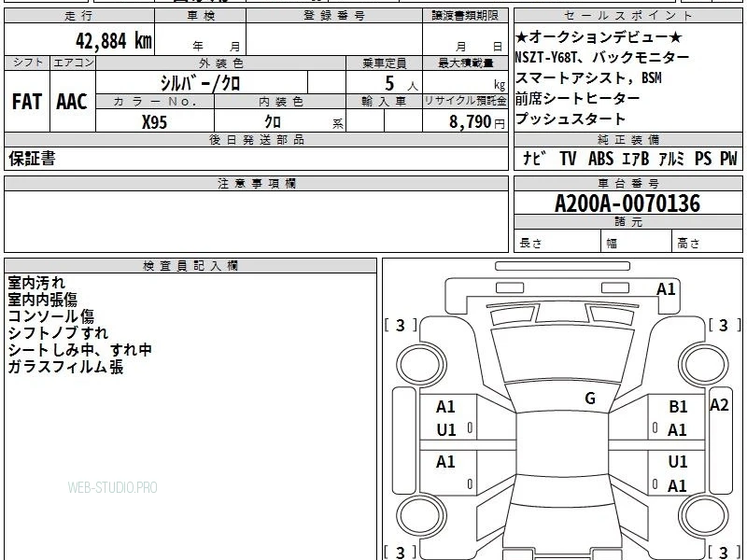747x560 pixels.
Task: Select the 乗車定員 header
Action: 384,63
